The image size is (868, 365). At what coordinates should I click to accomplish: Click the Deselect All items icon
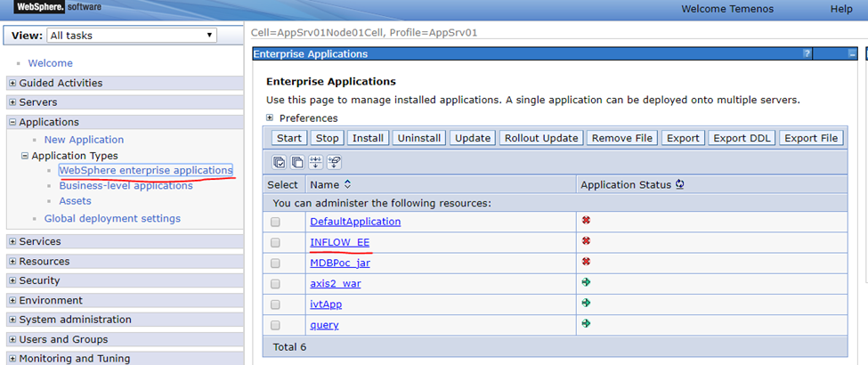click(x=296, y=162)
